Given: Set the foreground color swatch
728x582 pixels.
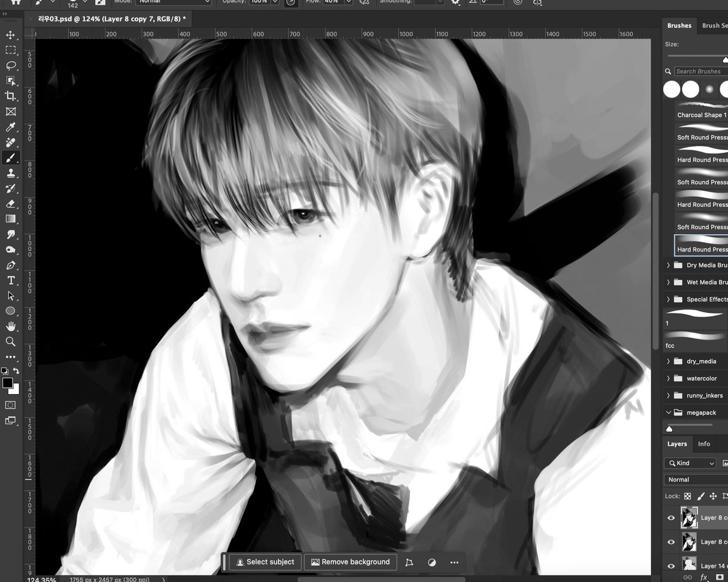Looking at the screenshot, I should click(7, 383).
